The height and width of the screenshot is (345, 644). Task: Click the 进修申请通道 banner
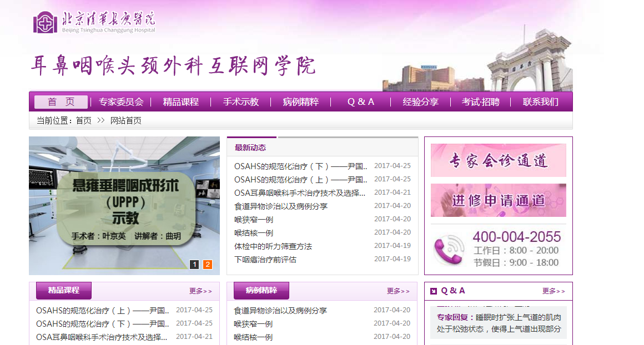[498, 200]
